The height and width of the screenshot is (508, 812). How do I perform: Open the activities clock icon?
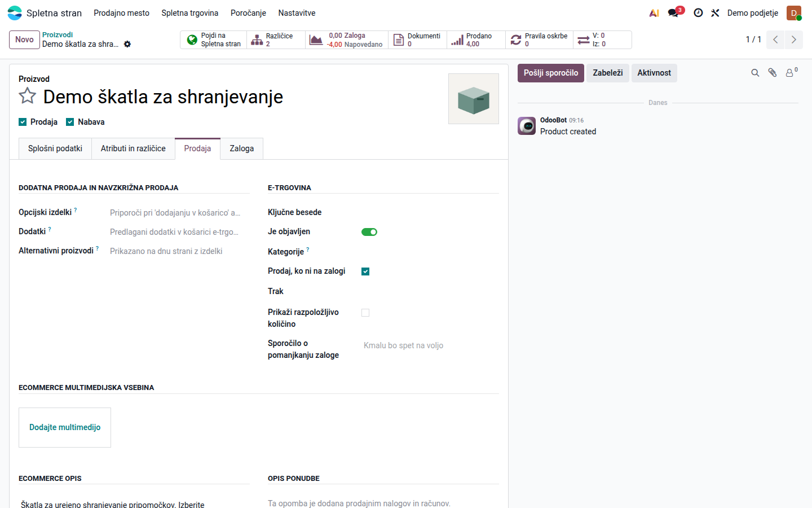click(x=698, y=13)
